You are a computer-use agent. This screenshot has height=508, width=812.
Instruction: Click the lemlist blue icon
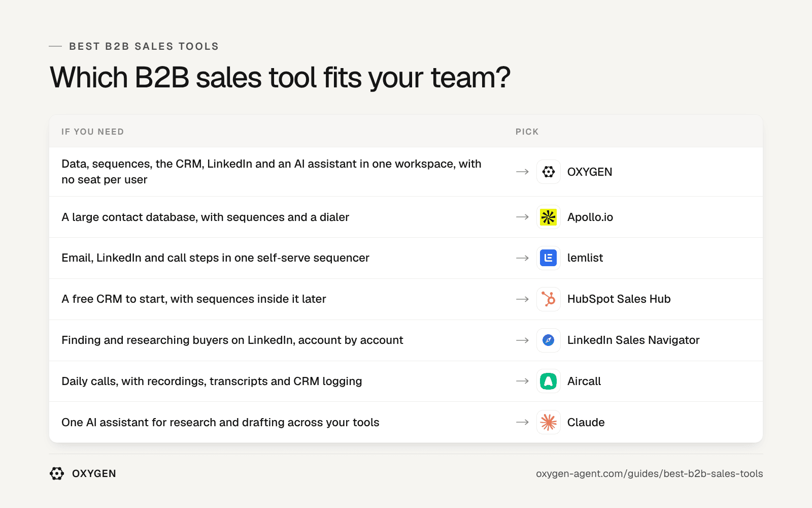click(549, 258)
